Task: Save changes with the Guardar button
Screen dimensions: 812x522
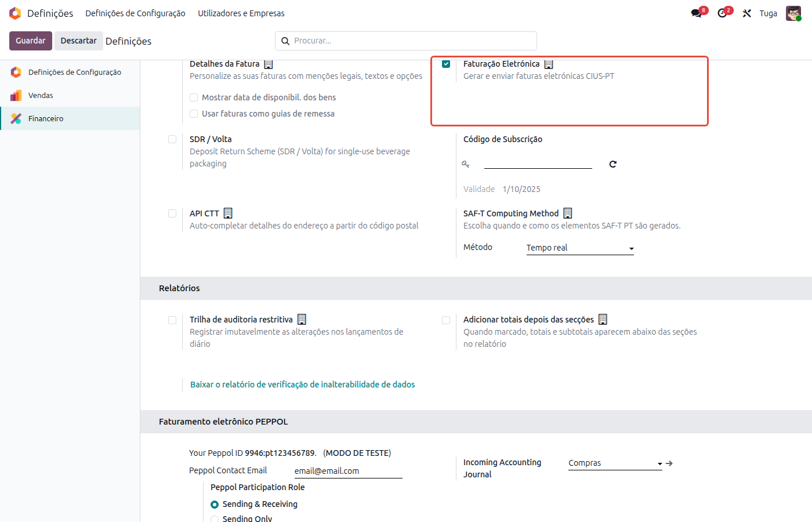Action: click(x=31, y=41)
